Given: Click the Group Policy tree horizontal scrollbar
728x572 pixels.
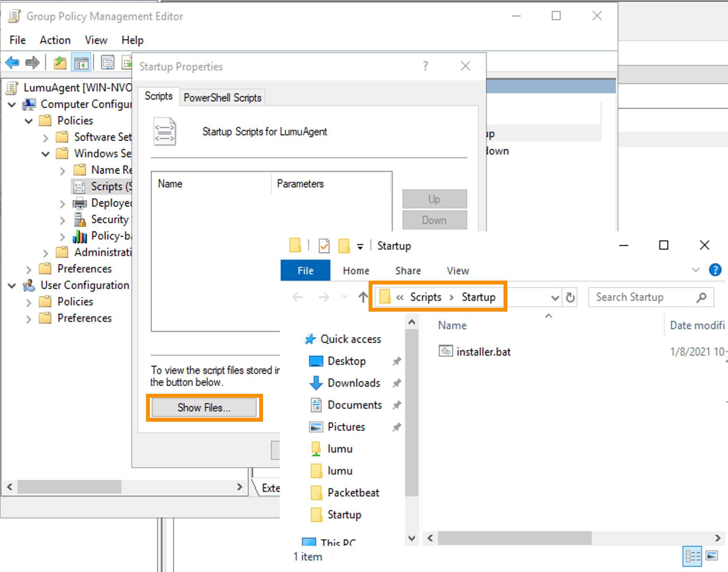Looking at the screenshot, I should pyautogui.click(x=69, y=487).
